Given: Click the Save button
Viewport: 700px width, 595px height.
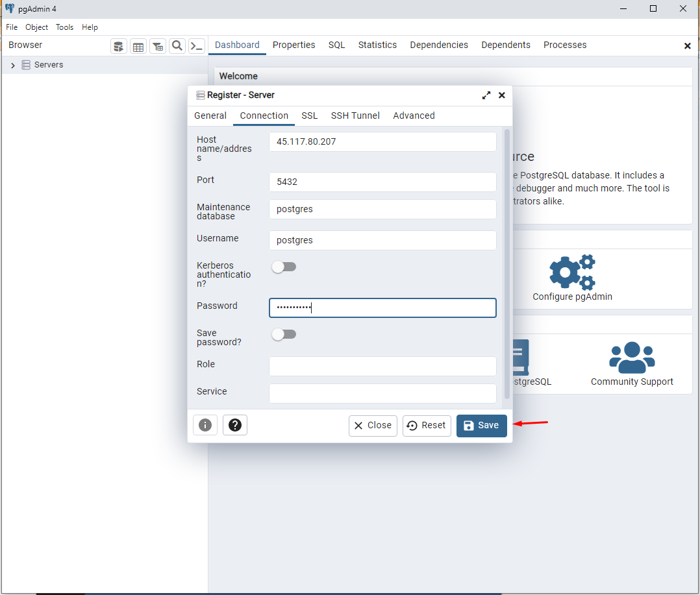Looking at the screenshot, I should pyautogui.click(x=481, y=426).
